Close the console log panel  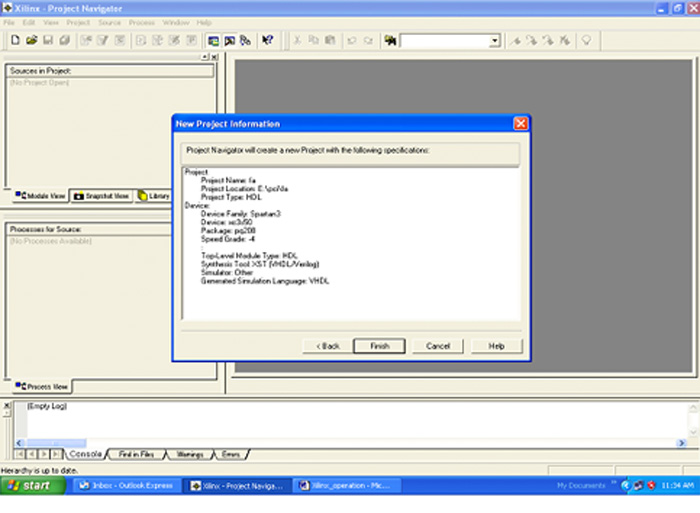[7, 405]
